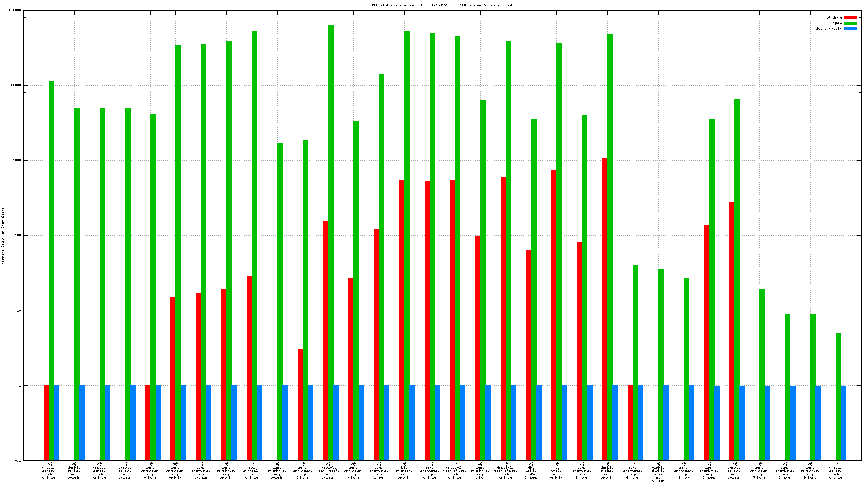Click the red bar for 14@ dnsbl.sorbs.net
This screenshot has height=488, width=868.
pos(732,331)
